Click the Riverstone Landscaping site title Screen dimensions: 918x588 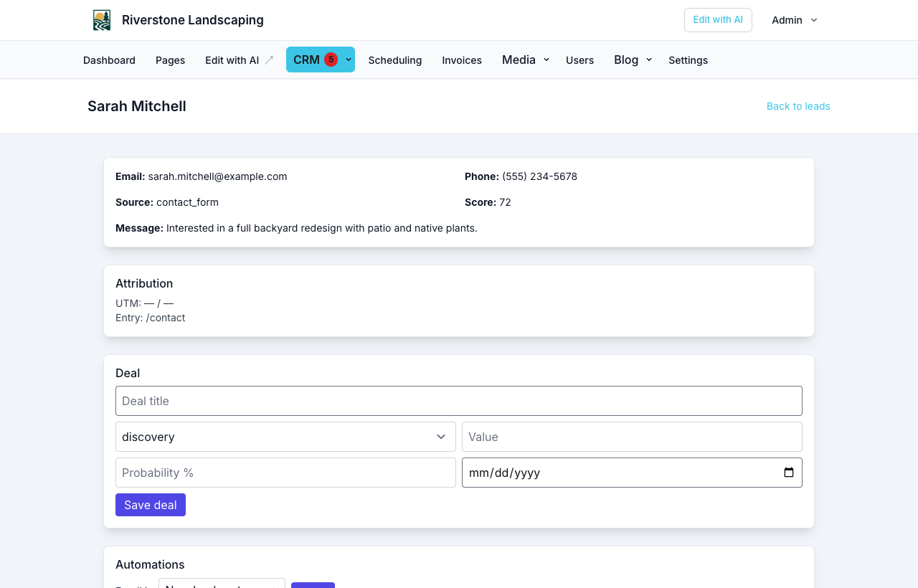pos(193,20)
